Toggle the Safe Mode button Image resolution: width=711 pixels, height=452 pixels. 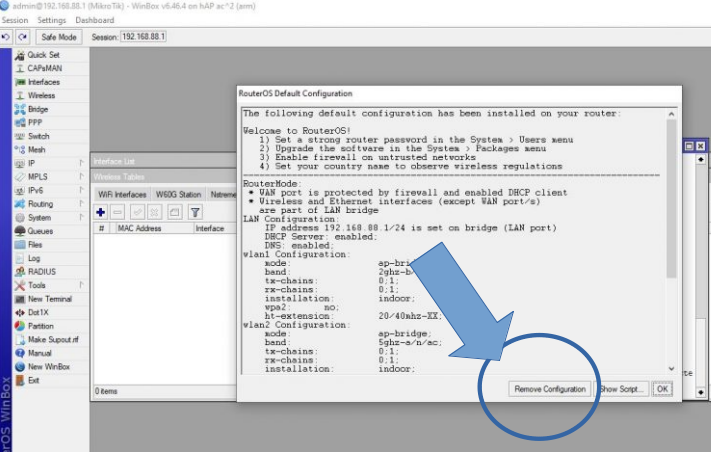coord(59,36)
